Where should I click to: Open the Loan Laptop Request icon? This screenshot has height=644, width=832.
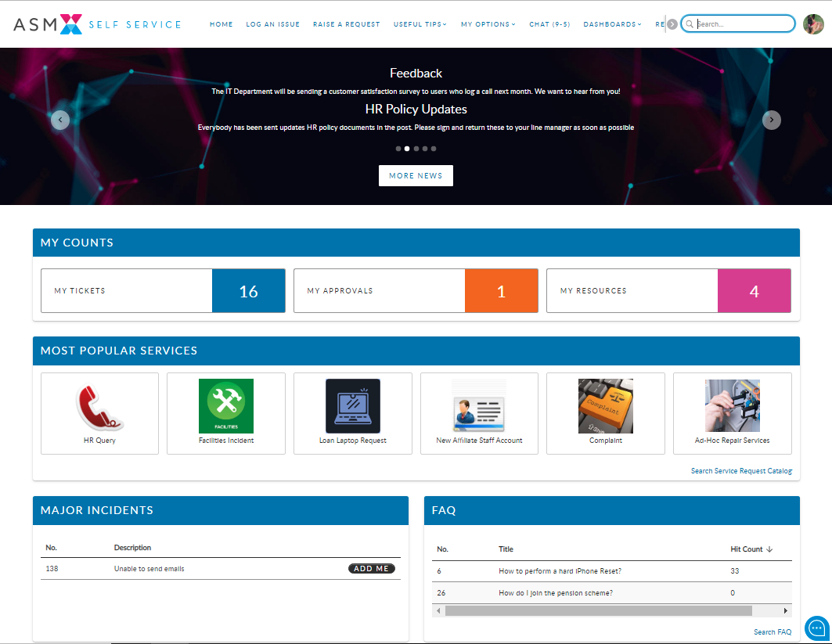353,406
